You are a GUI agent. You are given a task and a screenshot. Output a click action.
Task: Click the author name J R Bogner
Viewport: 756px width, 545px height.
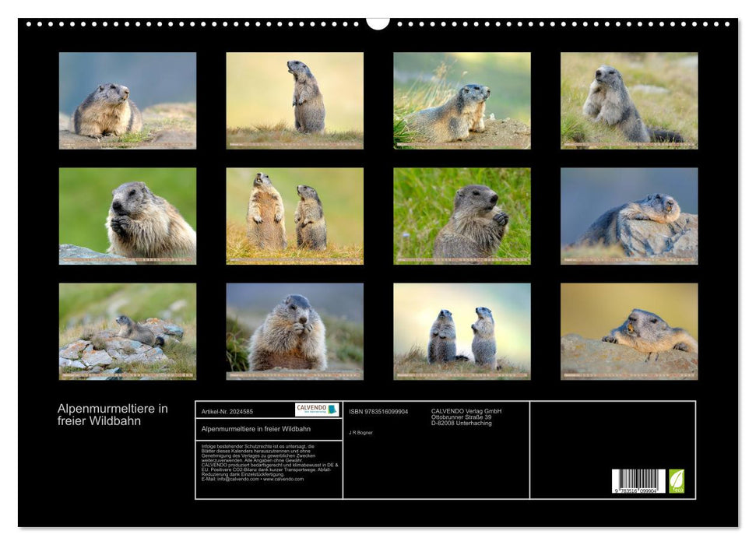tap(361, 432)
